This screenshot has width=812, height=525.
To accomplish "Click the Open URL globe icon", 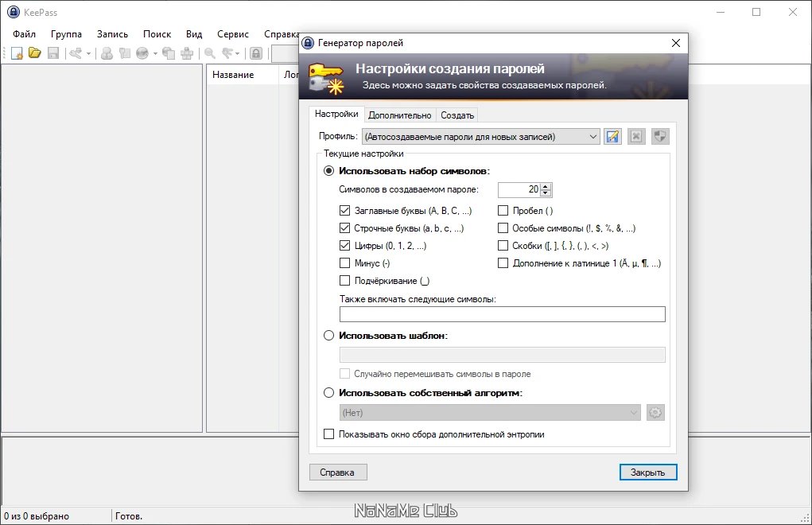I will click(x=142, y=53).
